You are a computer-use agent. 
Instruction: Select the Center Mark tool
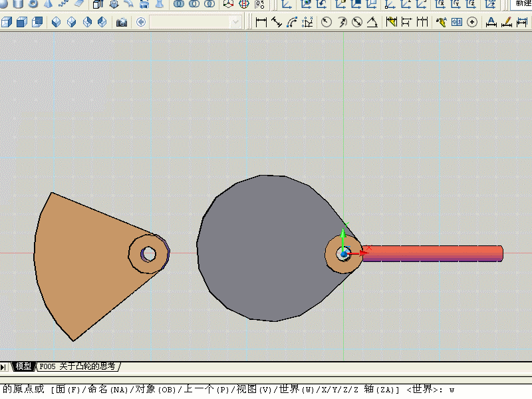tap(472, 22)
